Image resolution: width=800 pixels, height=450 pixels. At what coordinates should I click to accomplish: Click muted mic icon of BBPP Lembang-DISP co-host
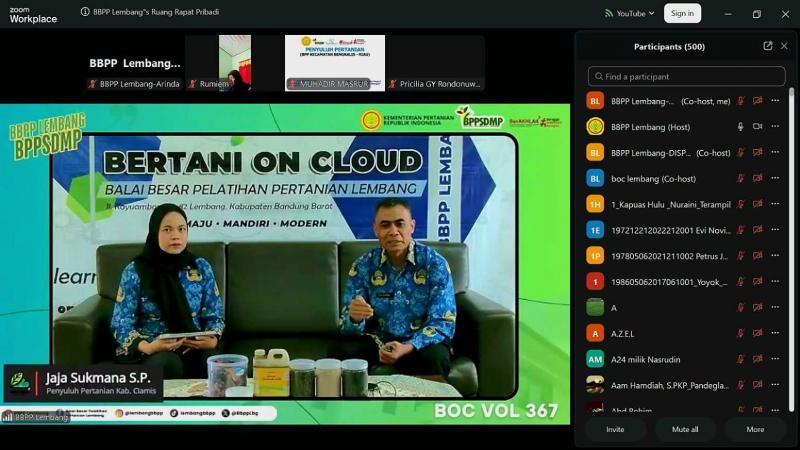point(740,153)
